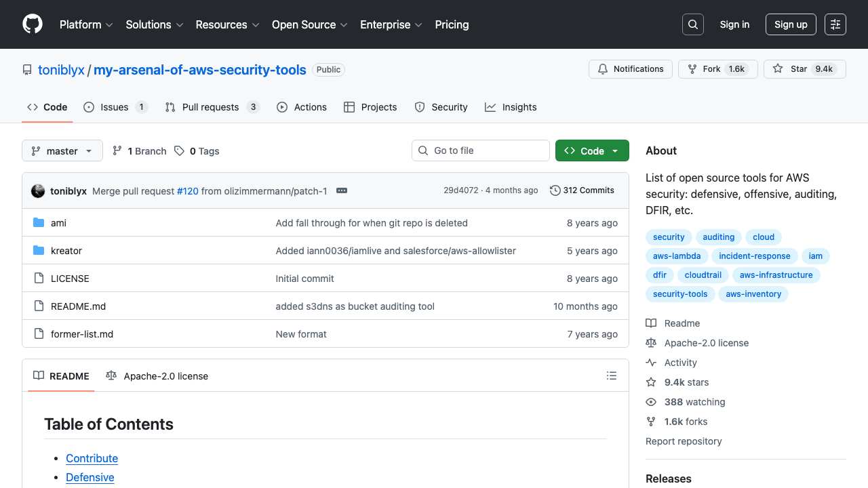This screenshot has height=488, width=868.
Task: Click the fork icon beside 1.6k forks
Action: coord(651,422)
